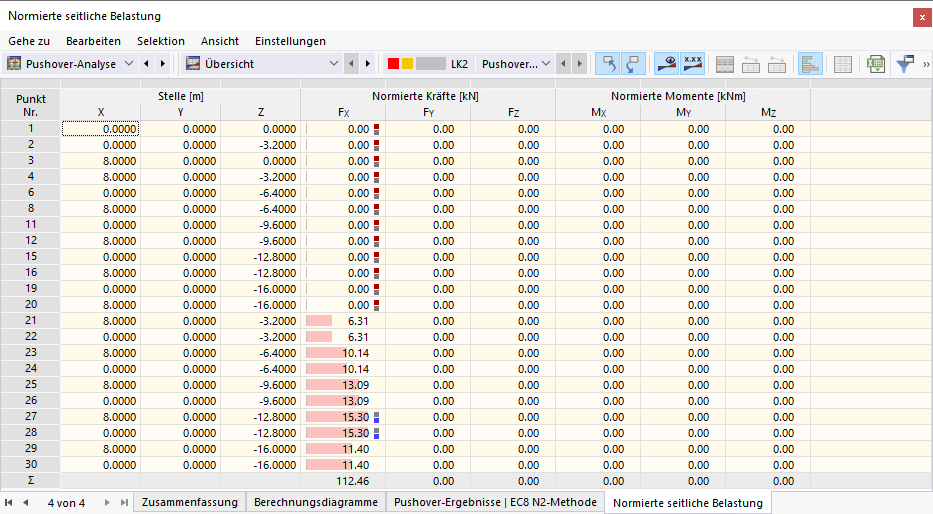
Task: Go to next table tab arrow
Action: (x=107, y=503)
